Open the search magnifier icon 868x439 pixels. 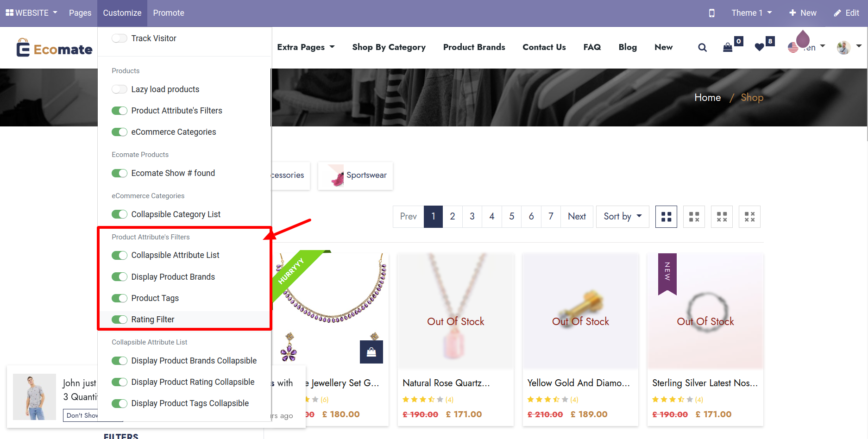click(x=702, y=47)
